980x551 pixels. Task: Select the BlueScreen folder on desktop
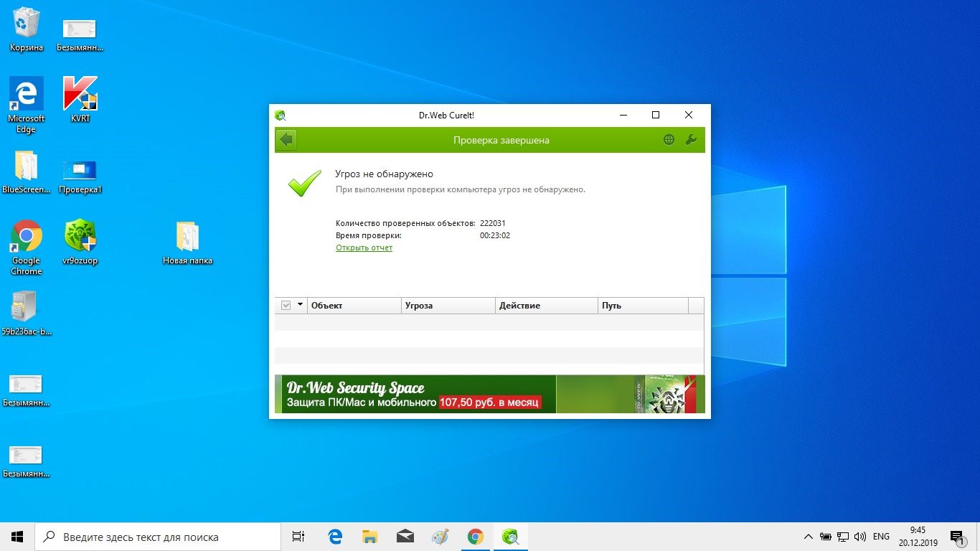27,173
